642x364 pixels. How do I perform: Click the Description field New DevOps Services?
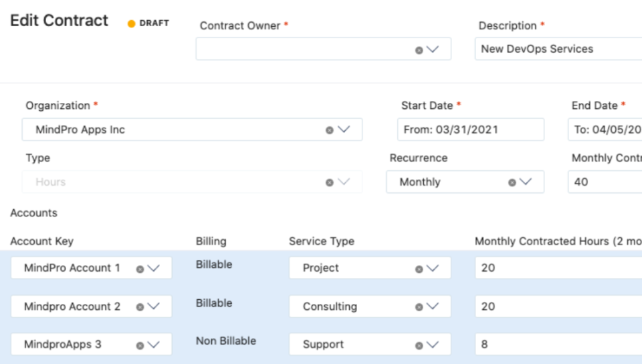click(558, 49)
